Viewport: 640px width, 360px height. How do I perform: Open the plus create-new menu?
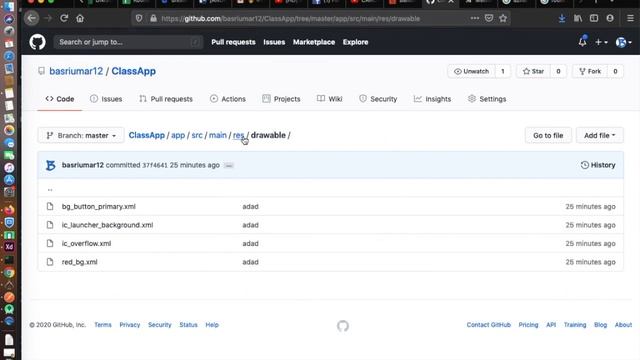pyautogui.click(x=601, y=42)
